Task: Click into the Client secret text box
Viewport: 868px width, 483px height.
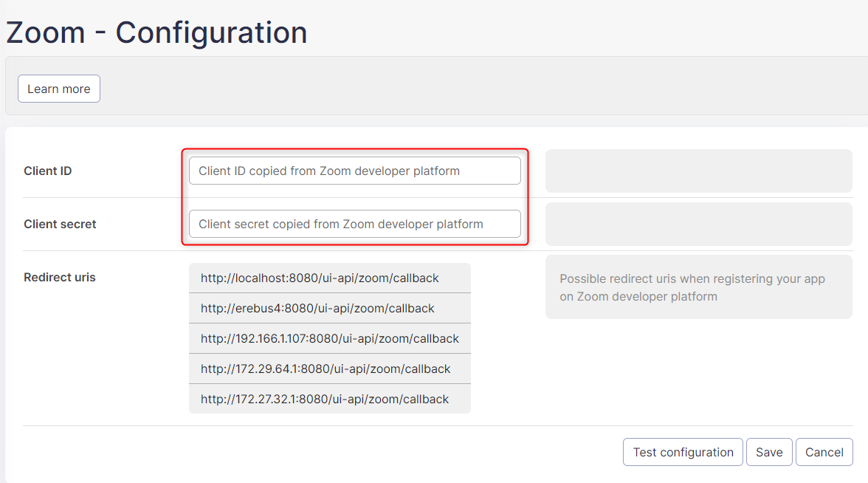Action: tap(354, 224)
